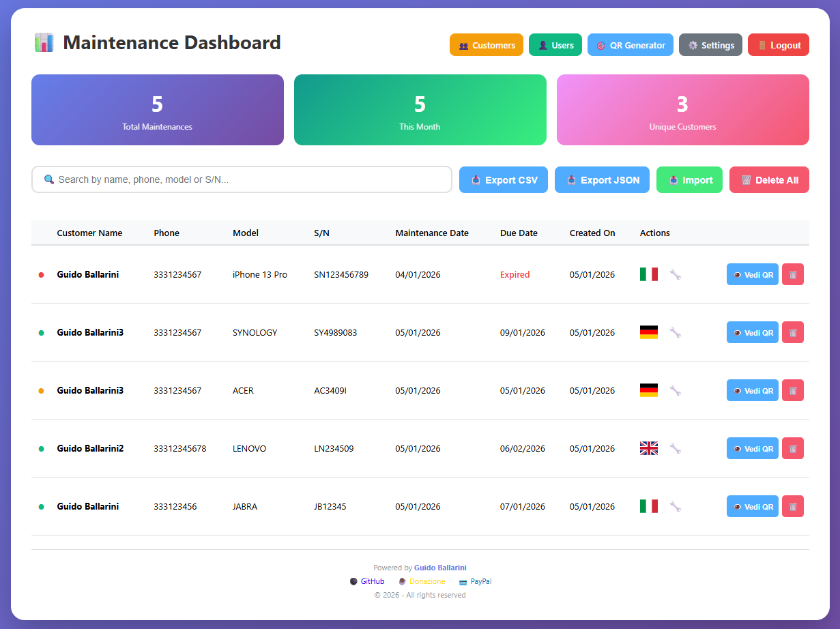Image resolution: width=840 pixels, height=629 pixels.
Task: Click the wrench icon in LENOVO row
Action: pos(676,448)
